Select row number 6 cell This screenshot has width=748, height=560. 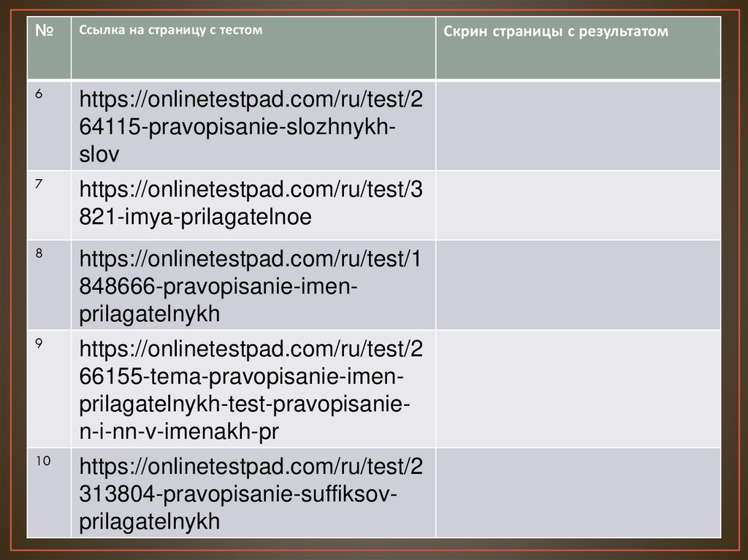48,126
